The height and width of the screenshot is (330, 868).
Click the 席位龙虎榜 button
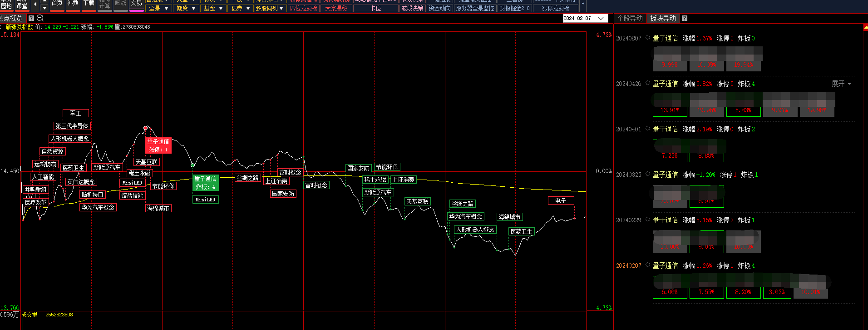pos(303,8)
